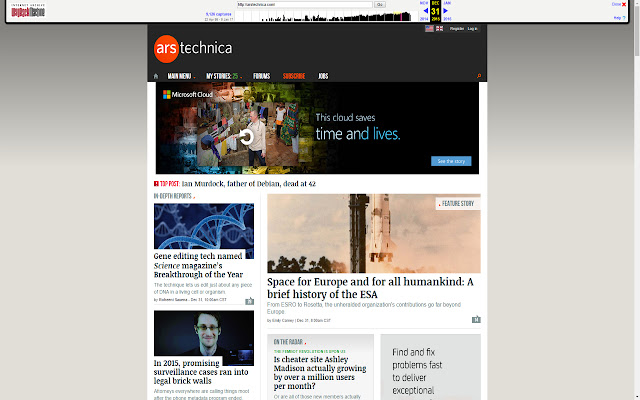Viewport: 640px width, 400px height.
Task: Open Gene editing tech headline
Action: coord(198,265)
